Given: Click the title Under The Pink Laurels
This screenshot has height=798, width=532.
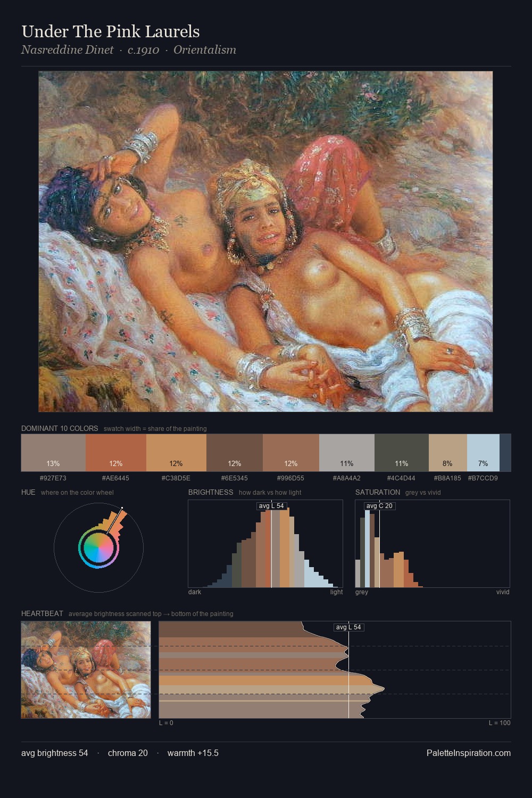Looking at the screenshot, I should point(111,31).
